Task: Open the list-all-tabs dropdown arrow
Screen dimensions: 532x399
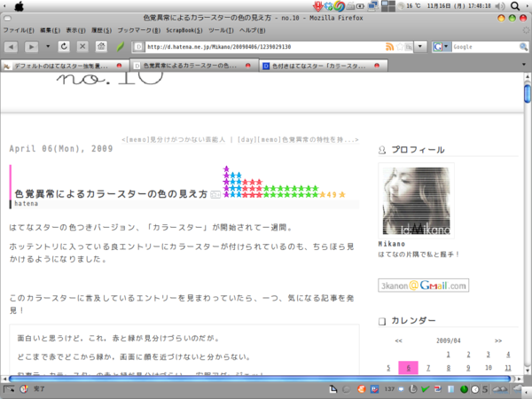Action: pos(524,65)
